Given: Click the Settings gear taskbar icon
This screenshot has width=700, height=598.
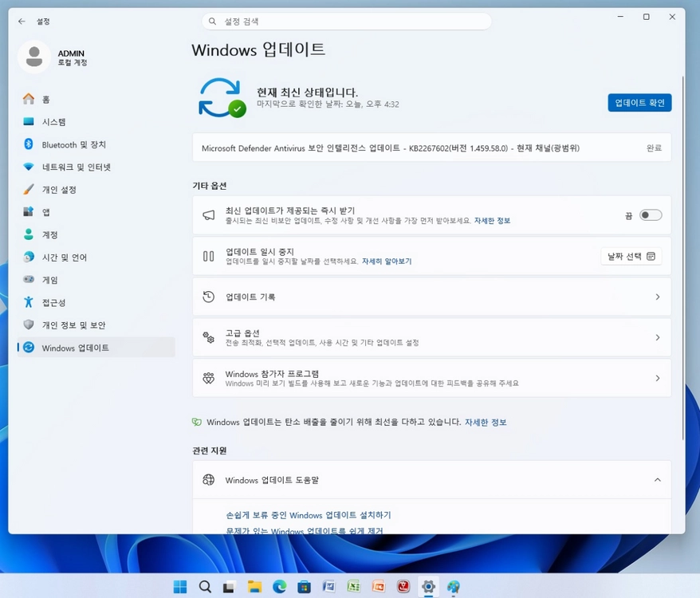Looking at the screenshot, I should point(428,586).
